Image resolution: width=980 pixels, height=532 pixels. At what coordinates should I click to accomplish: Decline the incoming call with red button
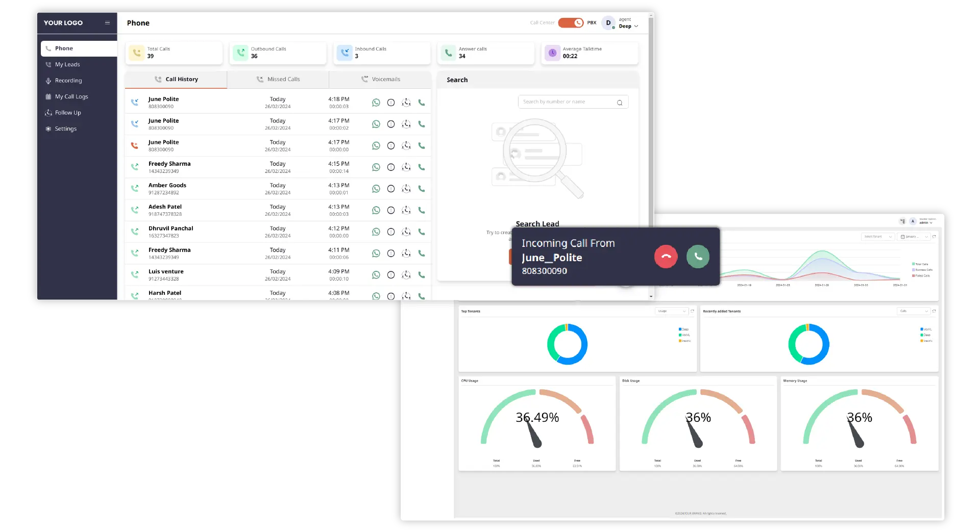666,257
